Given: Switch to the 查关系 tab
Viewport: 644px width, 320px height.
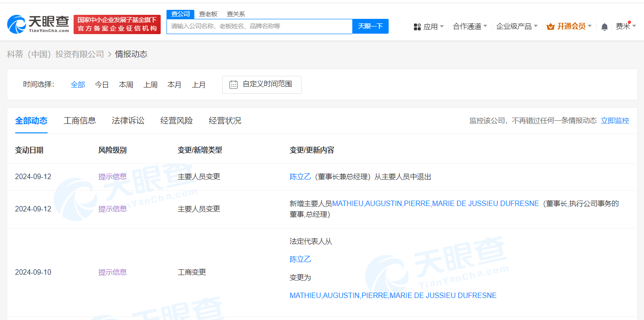Looking at the screenshot, I should [235, 14].
